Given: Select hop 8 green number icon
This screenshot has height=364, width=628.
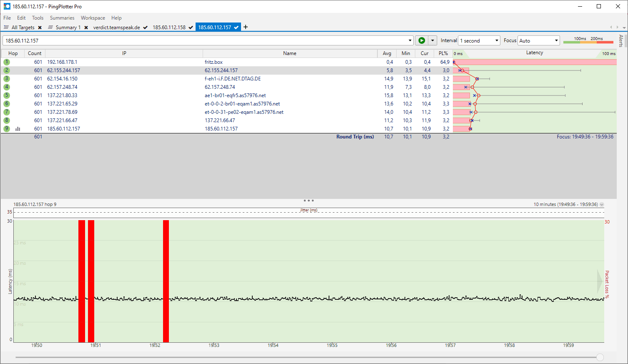Looking at the screenshot, I should point(7,120).
